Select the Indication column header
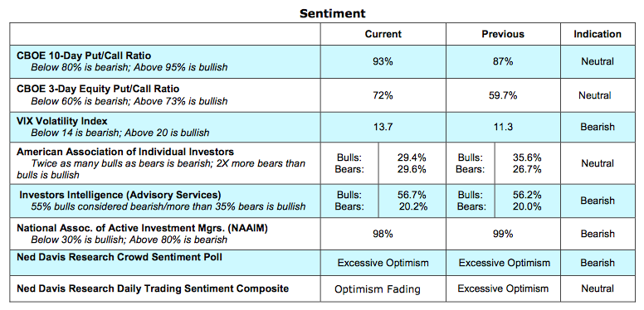The image size is (644, 310). pyautogui.click(x=598, y=34)
